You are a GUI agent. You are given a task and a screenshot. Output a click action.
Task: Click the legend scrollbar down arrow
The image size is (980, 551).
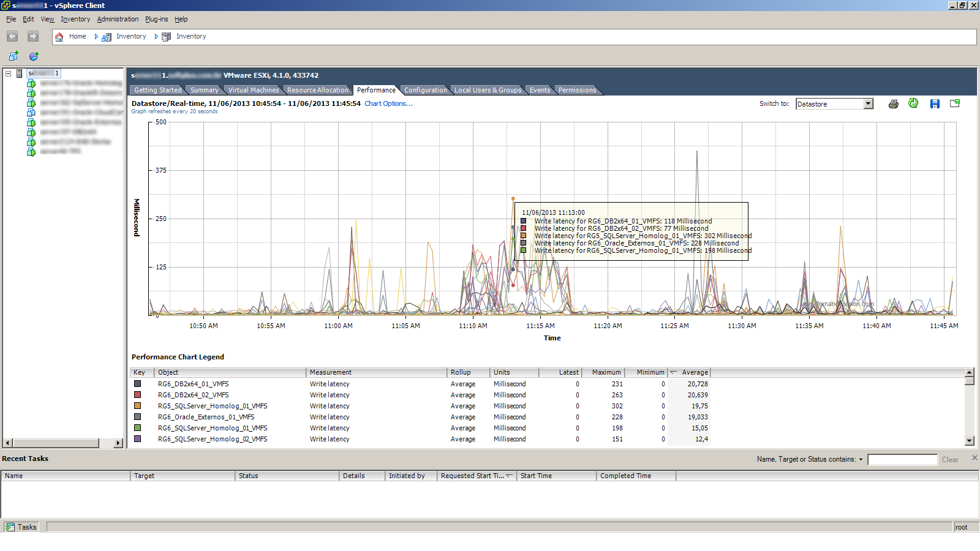pos(969,441)
